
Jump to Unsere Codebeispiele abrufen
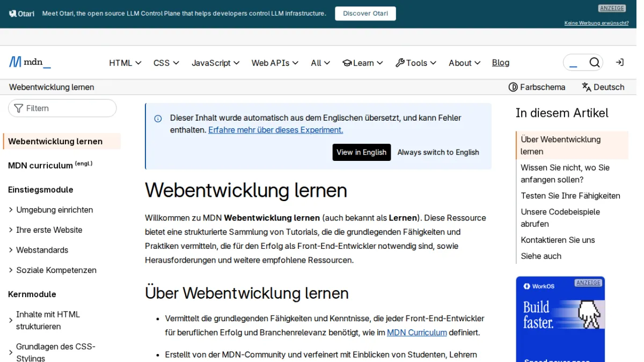click(572, 218)
